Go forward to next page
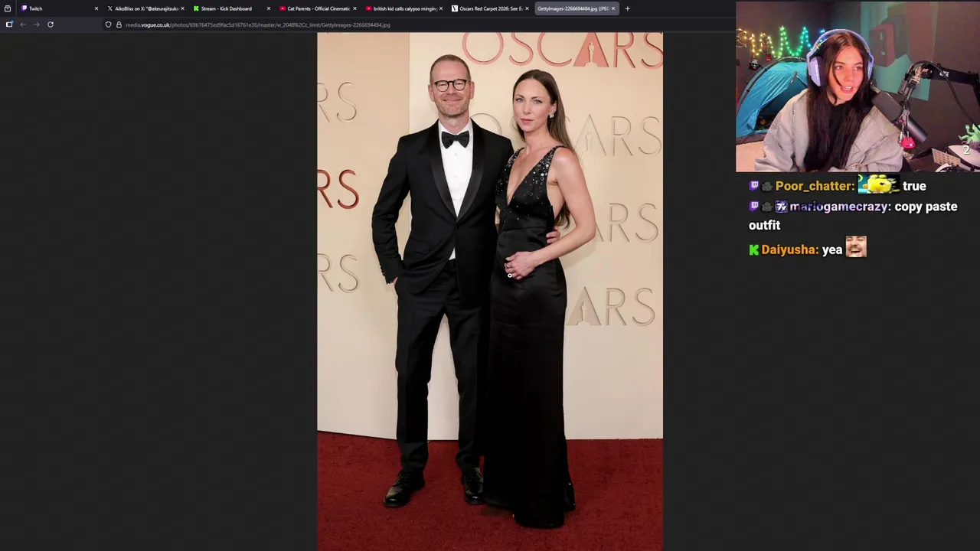The image size is (980, 551). (x=36, y=24)
